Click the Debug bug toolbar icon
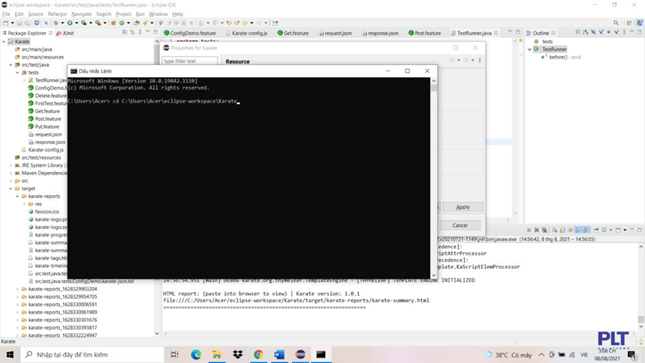This screenshot has height=363, width=645. (x=56, y=23)
